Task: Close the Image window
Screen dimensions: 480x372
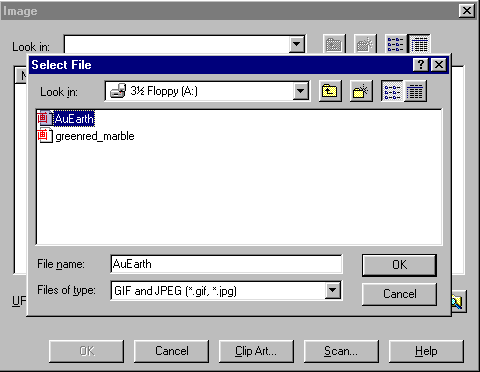Action: [467, 11]
